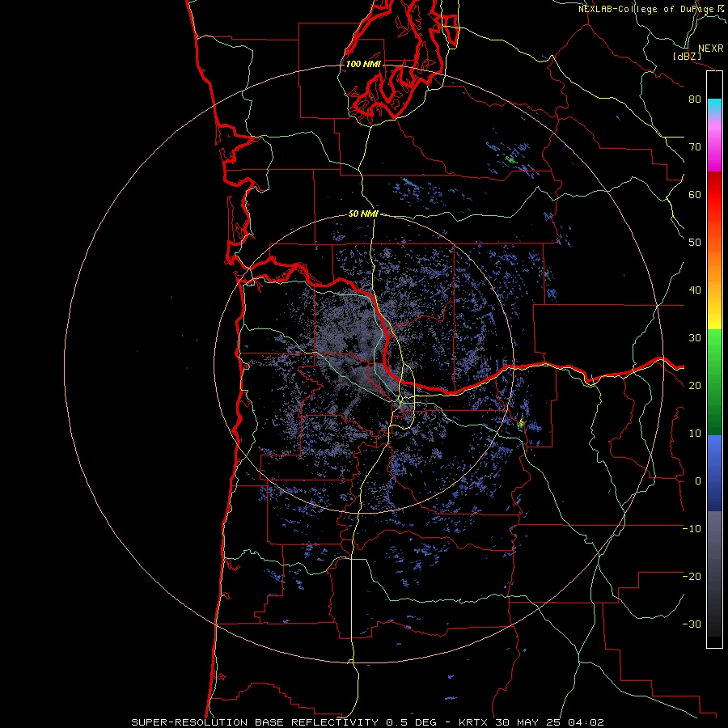Click the "NEXLAB-College of DuPage" watermark text
Screen dimensions: 728x728
(645, 9)
